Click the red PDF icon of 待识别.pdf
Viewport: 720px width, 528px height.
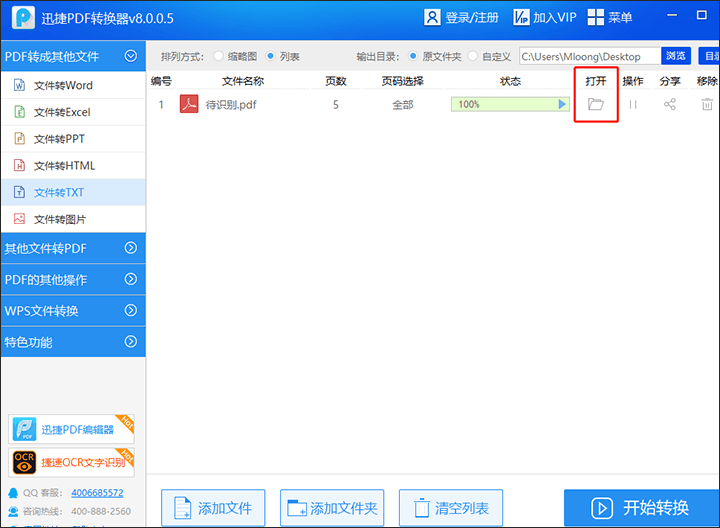(x=189, y=104)
